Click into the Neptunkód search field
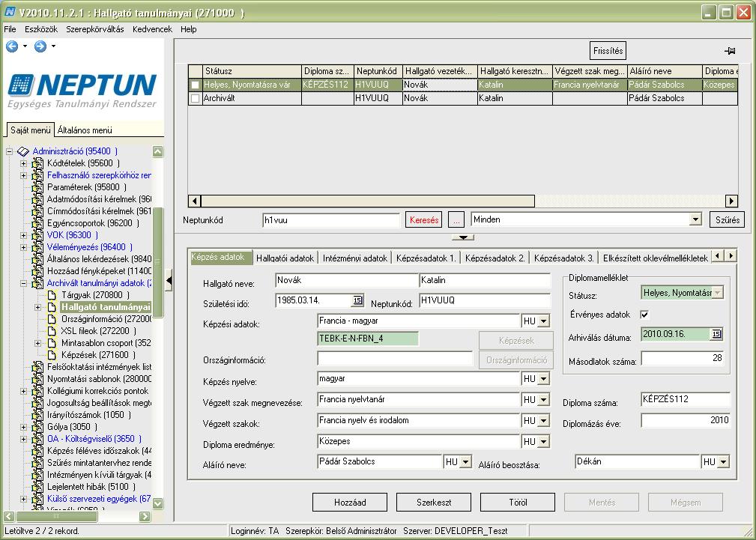Image resolution: width=756 pixels, height=540 pixels. coord(331,220)
